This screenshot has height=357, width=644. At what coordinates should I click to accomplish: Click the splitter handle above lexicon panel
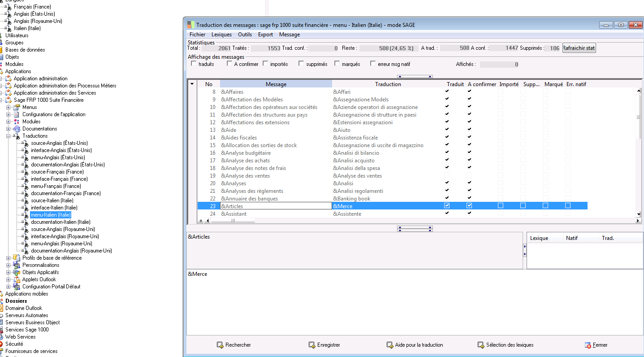(x=415, y=229)
